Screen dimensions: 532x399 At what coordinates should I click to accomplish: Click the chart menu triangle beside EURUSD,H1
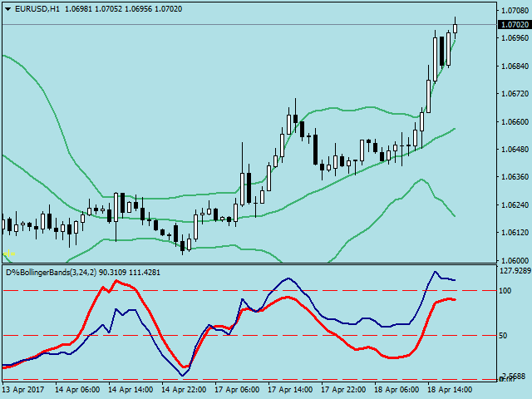7,9
